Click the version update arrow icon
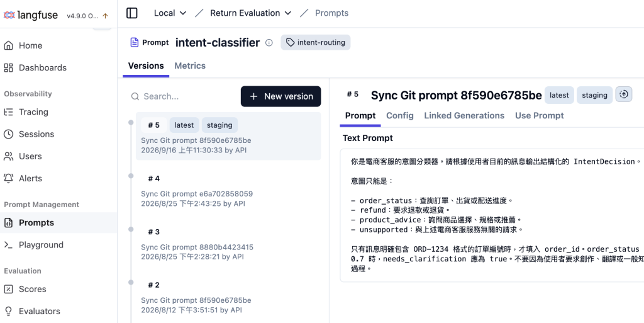The width and height of the screenshot is (644, 323). click(105, 16)
